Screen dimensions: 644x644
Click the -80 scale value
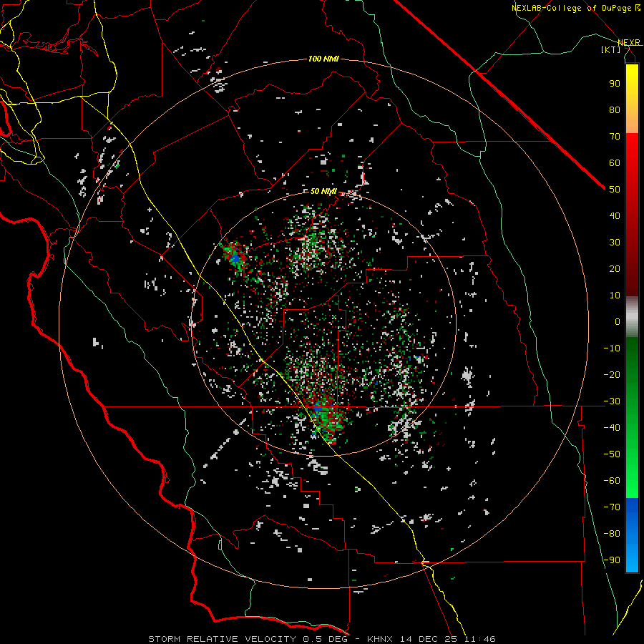point(612,534)
